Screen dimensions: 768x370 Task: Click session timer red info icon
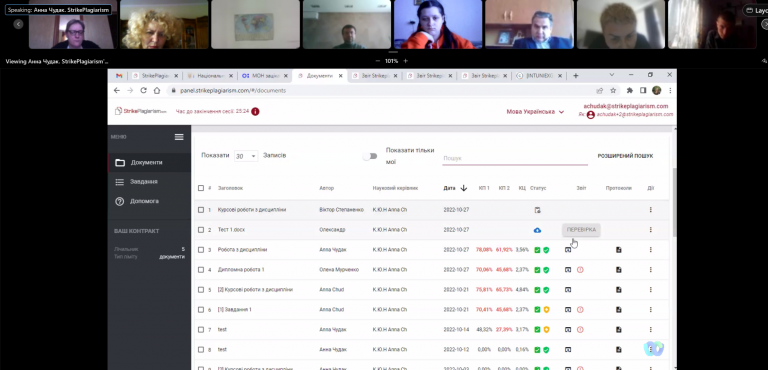click(255, 111)
